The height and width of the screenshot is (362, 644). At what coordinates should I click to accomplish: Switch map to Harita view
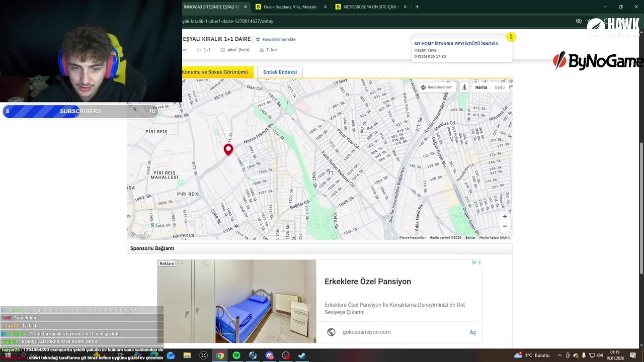pos(481,87)
